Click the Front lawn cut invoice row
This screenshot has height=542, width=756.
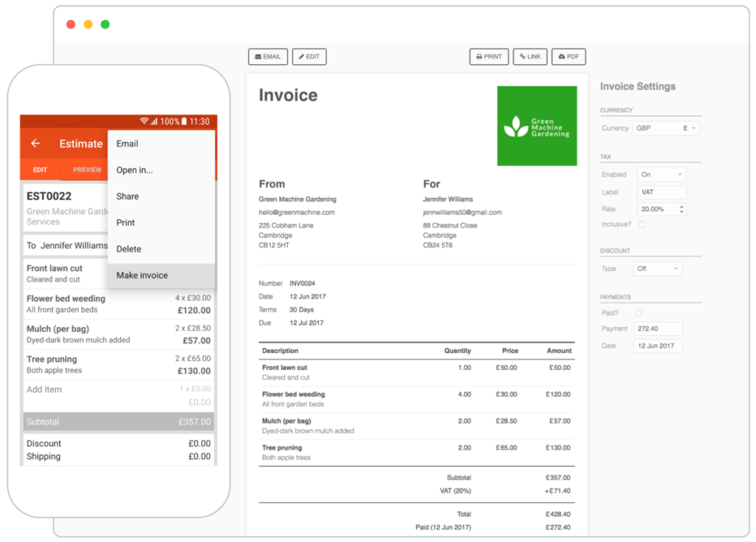(416, 372)
